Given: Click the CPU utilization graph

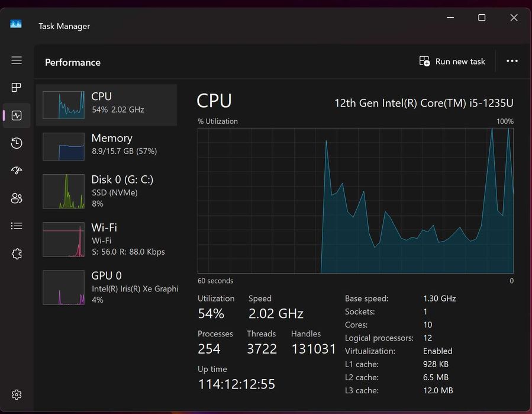Looking at the screenshot, I should click(x=355, y=200).
